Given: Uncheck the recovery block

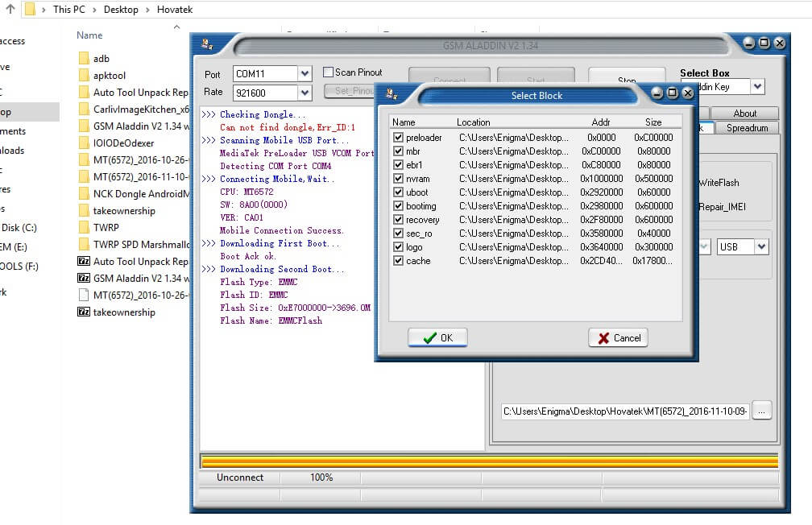Looking at the screenshot, I should (x=398, y=220).
